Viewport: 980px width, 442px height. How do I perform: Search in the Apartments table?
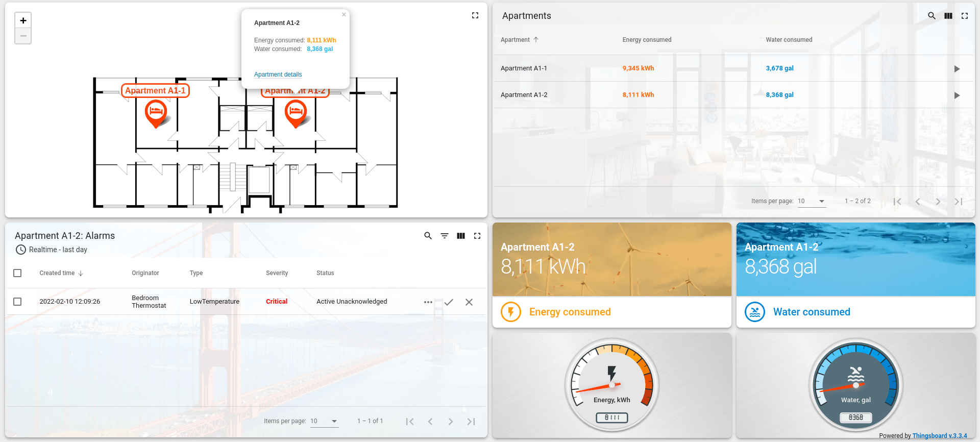[932, 16]
